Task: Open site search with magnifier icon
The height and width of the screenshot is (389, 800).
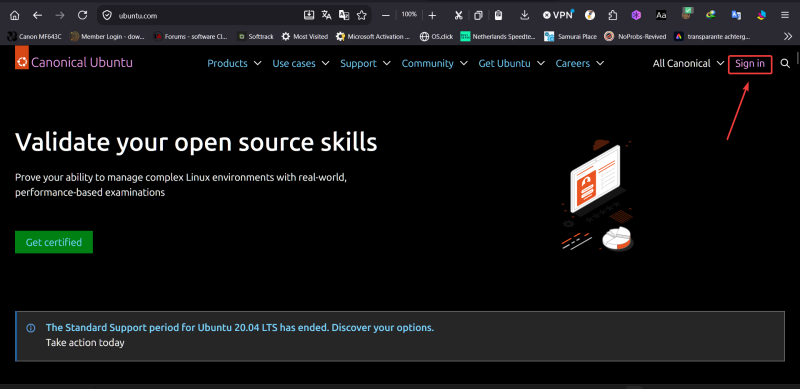Action: pyautogui.click(x=785, y=63)
